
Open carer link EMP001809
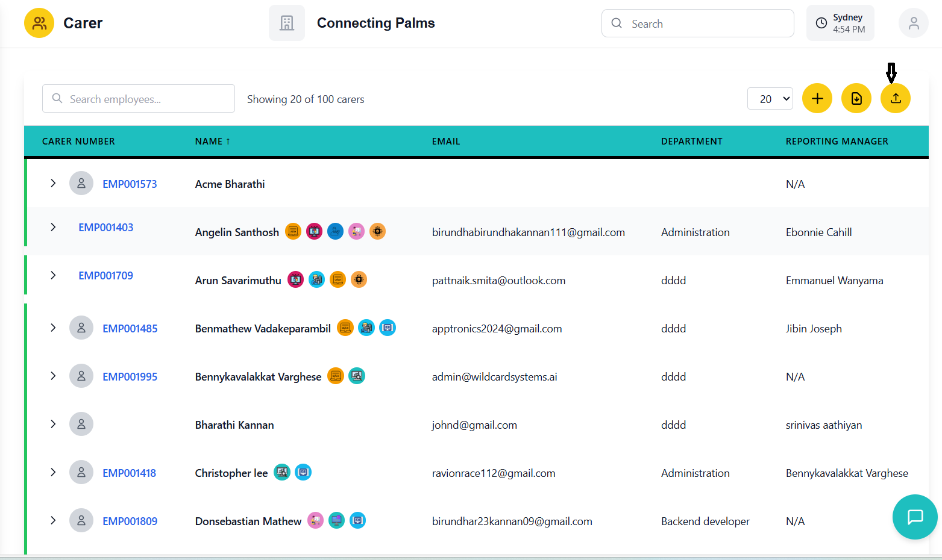coord(130,521)
